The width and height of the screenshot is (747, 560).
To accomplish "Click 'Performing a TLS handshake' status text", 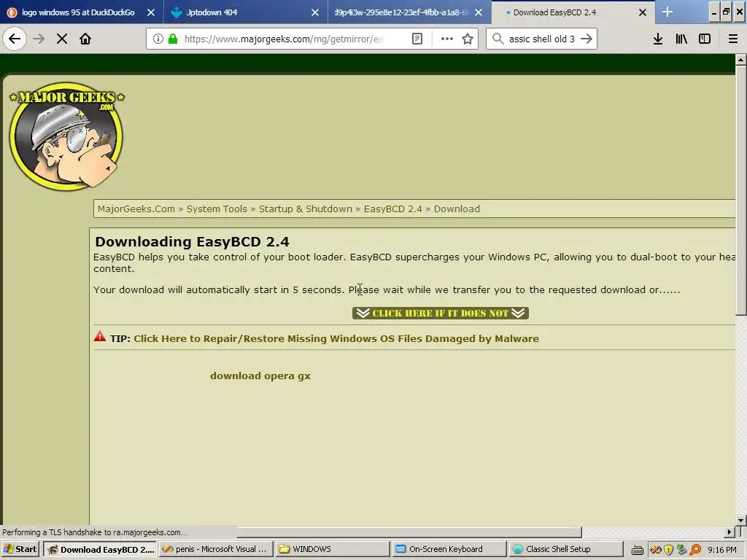I will tap(94, 532).
